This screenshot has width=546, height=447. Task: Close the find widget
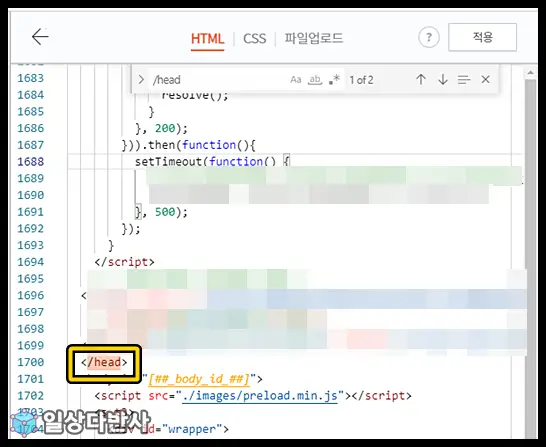485,80
